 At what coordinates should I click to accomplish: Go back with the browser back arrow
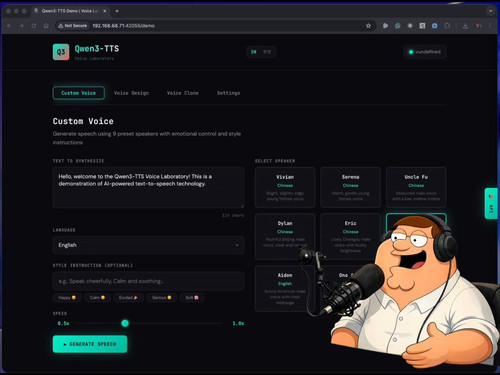pyautogui.click(x=9, y=26)
